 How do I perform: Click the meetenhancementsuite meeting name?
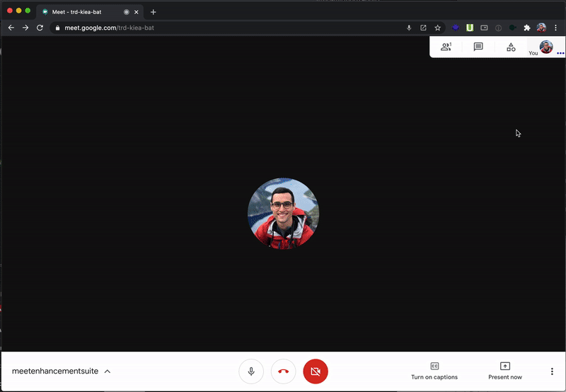[x=55, y=371]
